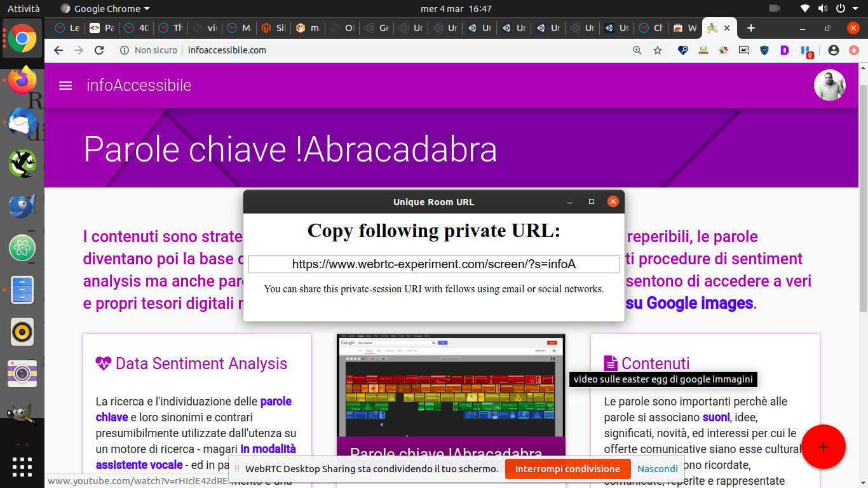This screenshot has height=488, width=868.
Task: Open the Attività overview
Action: 24,9
